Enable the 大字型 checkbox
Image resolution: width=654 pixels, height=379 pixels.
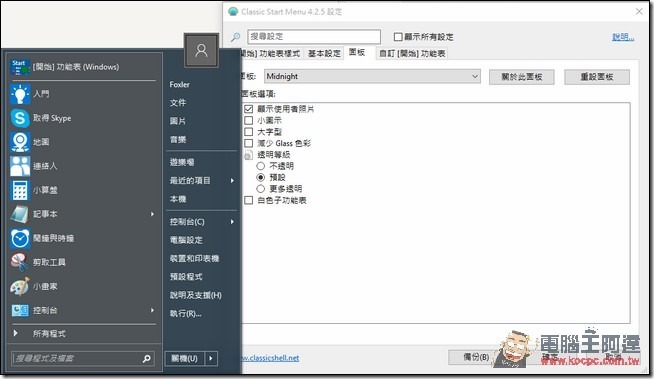pyautogui.click(x=249, y=132)
